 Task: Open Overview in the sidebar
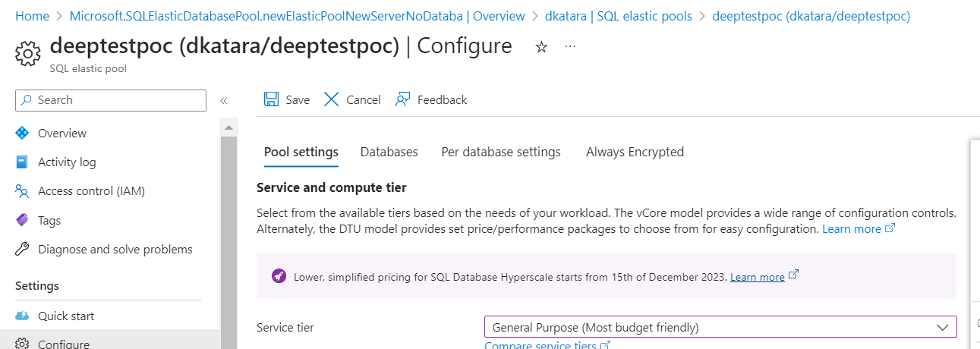click(x=62, y=133)
